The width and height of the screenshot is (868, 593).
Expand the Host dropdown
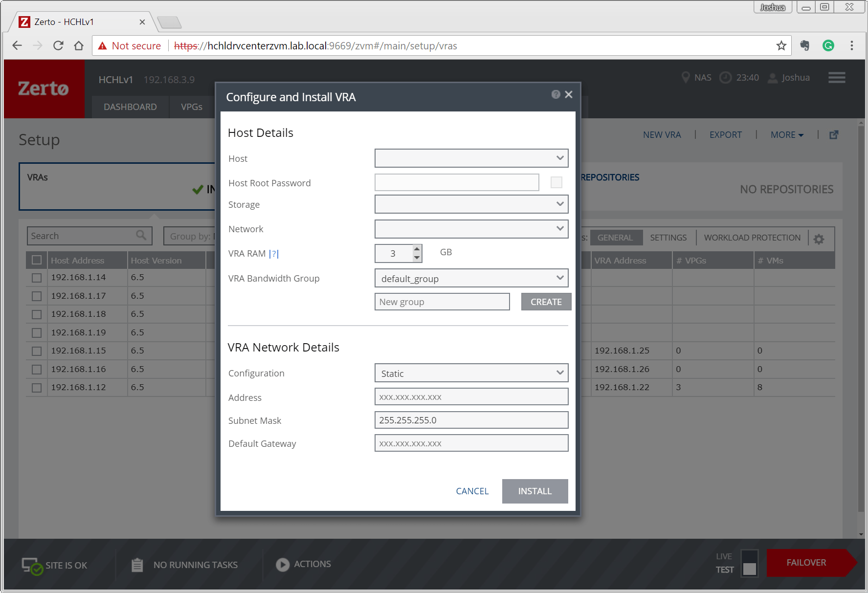[x=471, y=158]
